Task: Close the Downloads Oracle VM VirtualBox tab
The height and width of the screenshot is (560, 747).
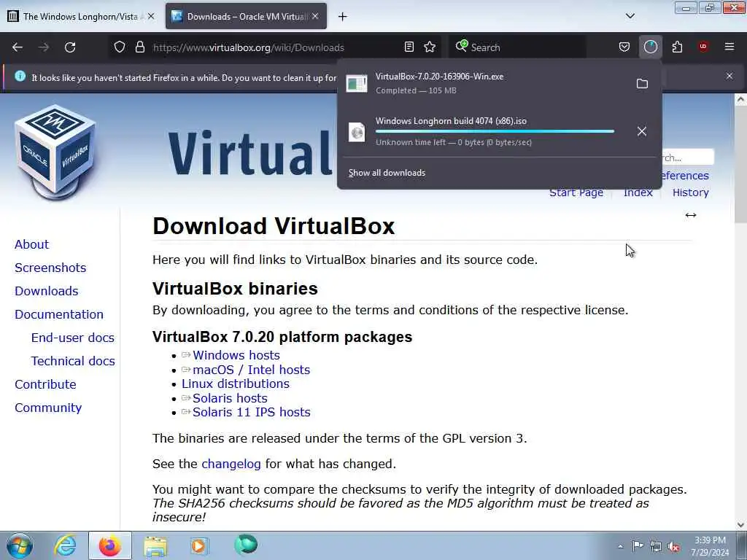Action: coord(315,16)
